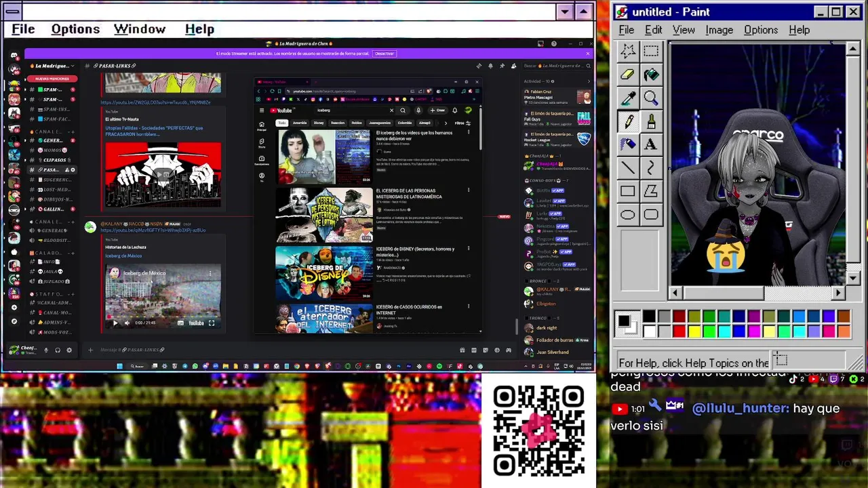868x488 pixels.
Task: Open Discord user settings gear icon
Action: 68,350
